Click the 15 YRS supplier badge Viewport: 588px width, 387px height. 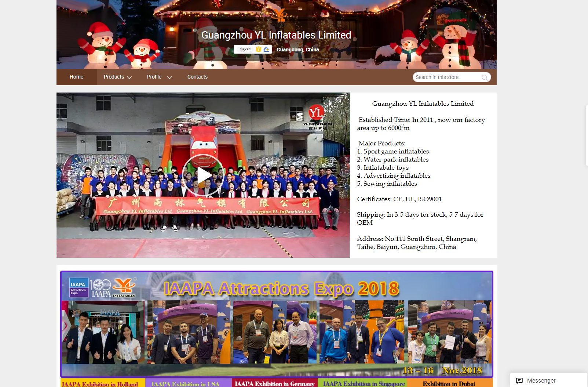[x=245, y=50]
